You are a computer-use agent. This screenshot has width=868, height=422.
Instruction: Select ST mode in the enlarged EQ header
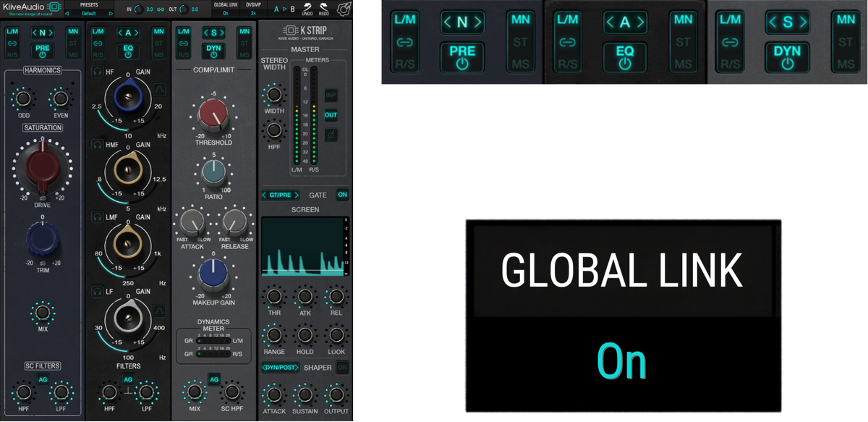click(683, 42)
